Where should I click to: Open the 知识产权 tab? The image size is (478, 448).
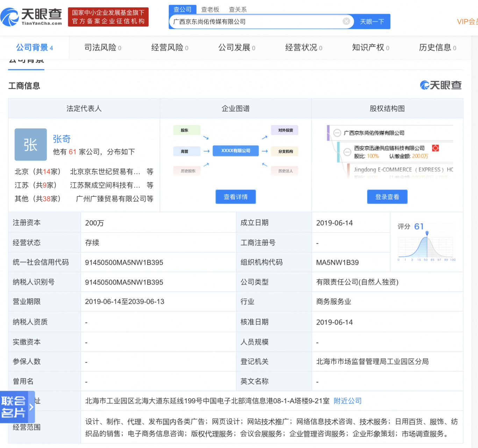click(370, 48)
